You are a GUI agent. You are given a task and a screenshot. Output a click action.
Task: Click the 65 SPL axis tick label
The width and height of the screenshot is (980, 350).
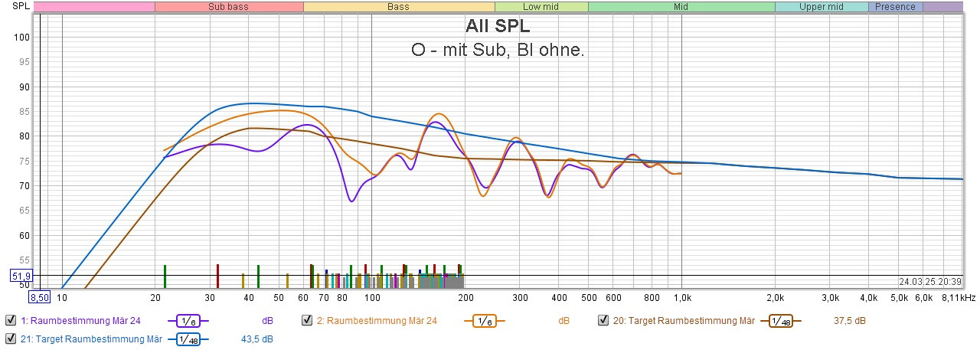pos(23,210)
